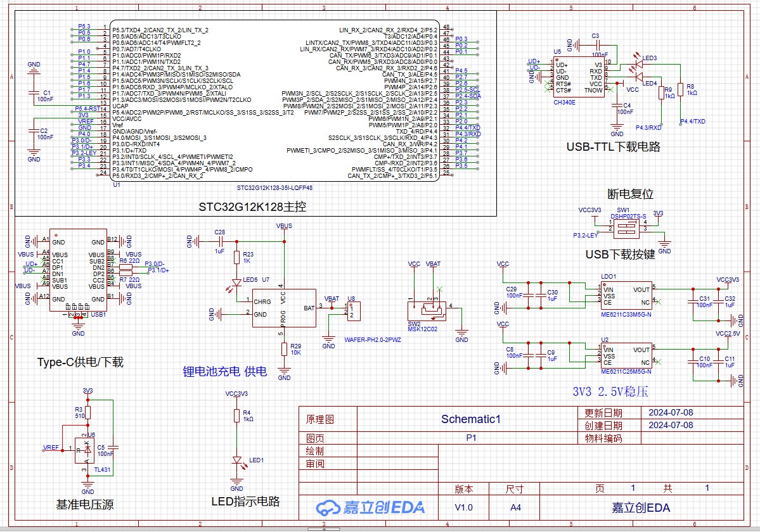Click the 'STC32G12K128主控' section title
The height and width of the screenshot is (532, 760).
[x=252, y=206]
